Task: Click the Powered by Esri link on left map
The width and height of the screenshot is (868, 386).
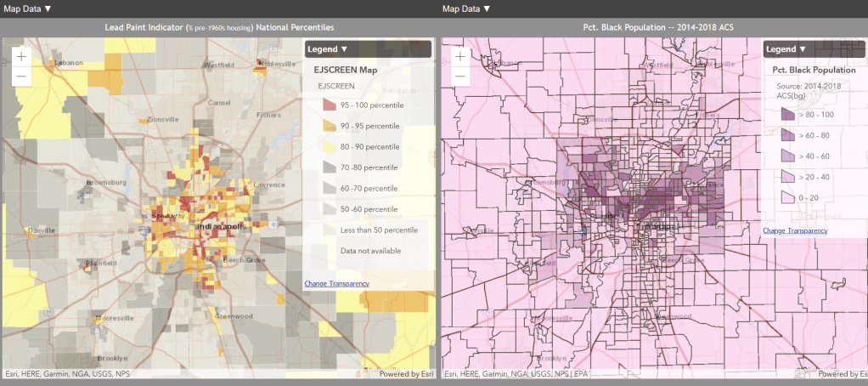Action: (406, 374)
